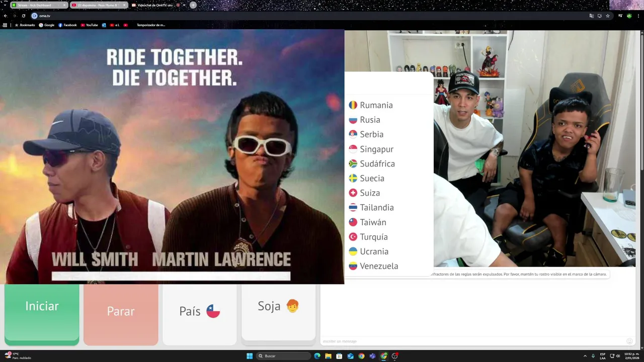The width and height of the screenshot is (644, 362).
Task: Open the translate page icon
Action: click(x=592, y=16)
